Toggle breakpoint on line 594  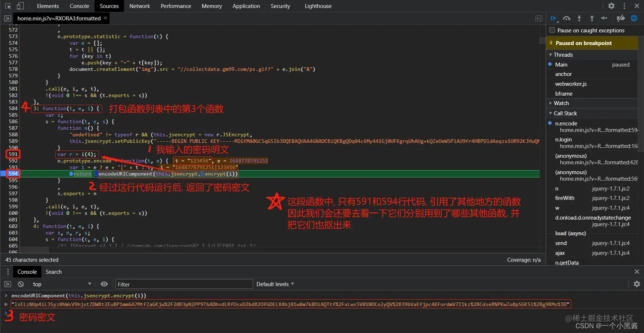click(13, 174)
